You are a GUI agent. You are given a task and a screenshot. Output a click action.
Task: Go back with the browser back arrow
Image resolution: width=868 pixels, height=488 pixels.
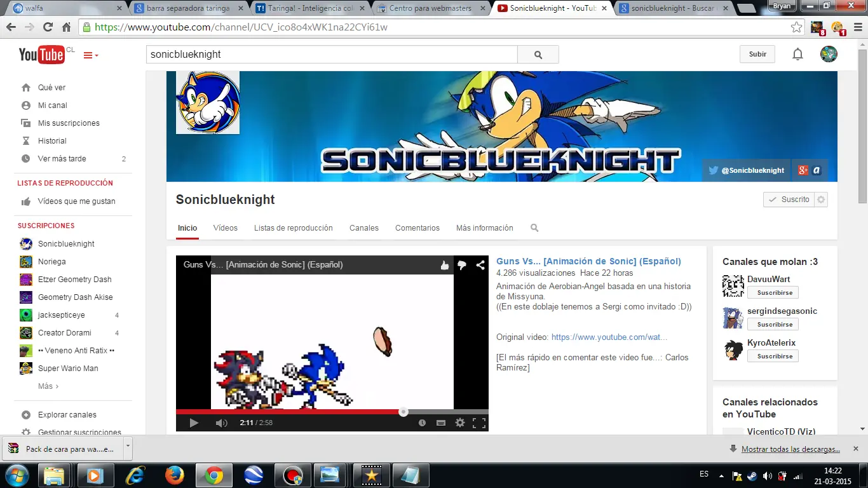coord(11,27)
